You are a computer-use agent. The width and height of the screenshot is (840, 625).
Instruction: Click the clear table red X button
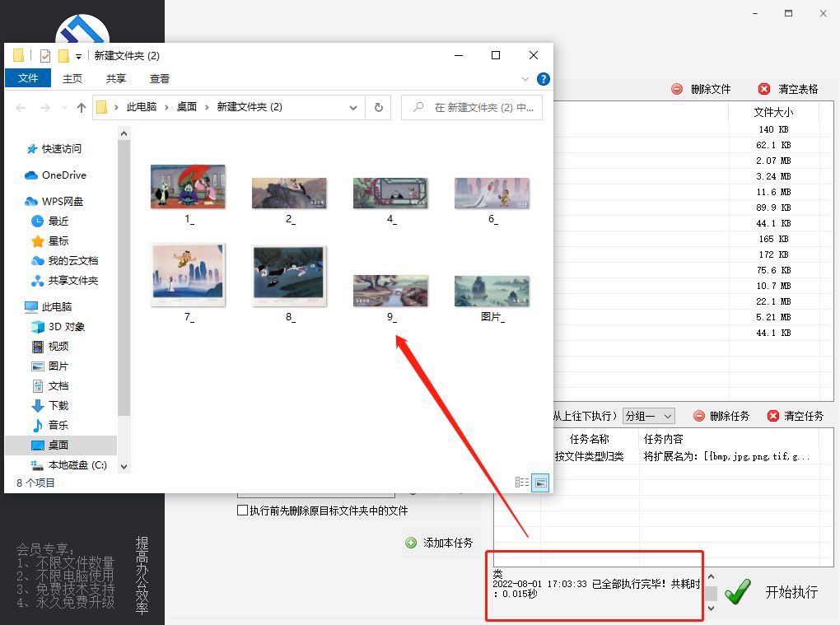(x=764, y=89)
